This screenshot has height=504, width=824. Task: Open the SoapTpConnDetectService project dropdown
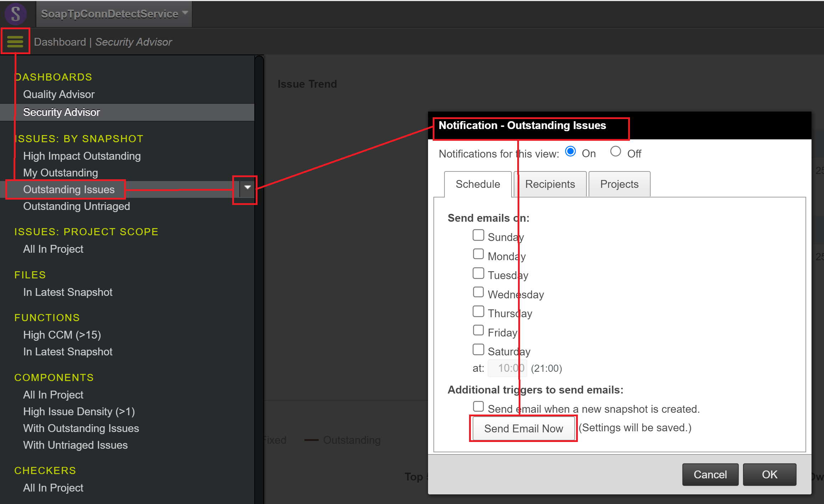(114, 14)
